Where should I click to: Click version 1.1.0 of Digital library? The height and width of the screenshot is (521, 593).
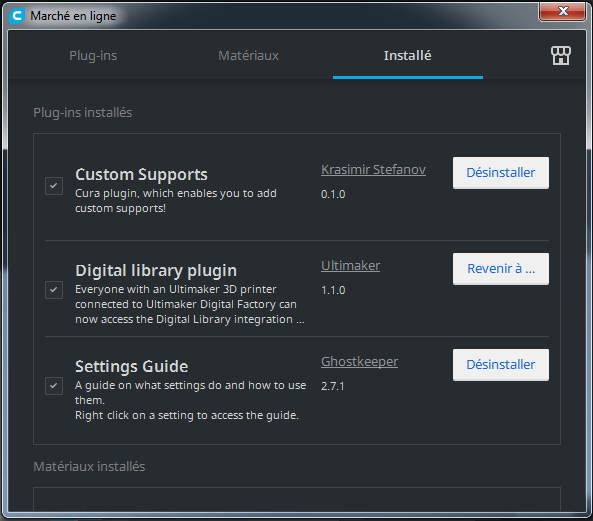333,290
